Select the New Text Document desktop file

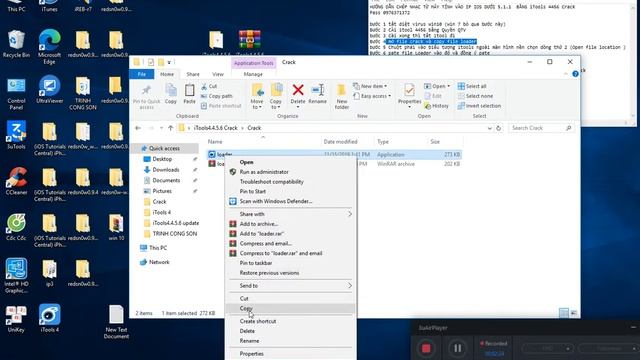(x=116, y=322)
